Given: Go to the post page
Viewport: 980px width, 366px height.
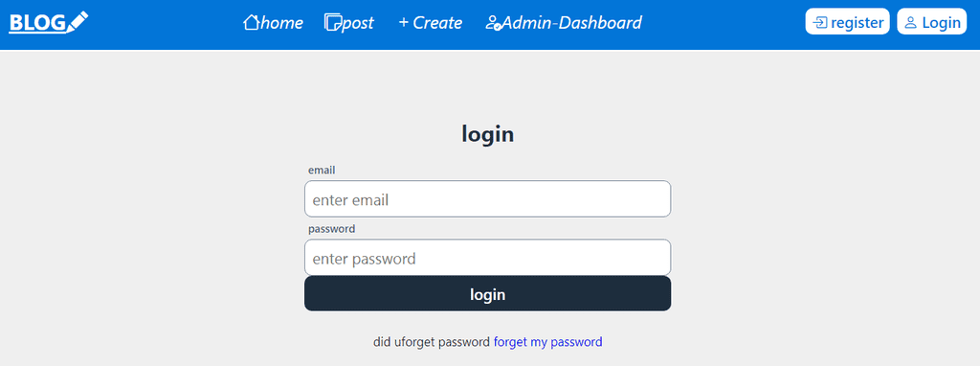Looking at the screenshot, I should (x=358, y=24).
